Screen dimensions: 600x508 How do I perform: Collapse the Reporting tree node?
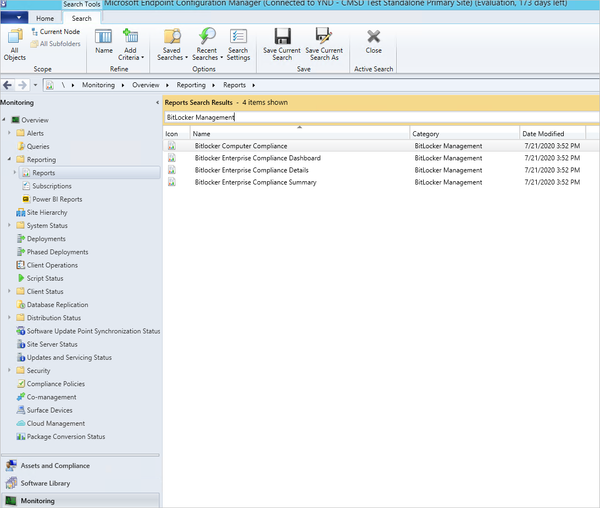click(9, 159)
